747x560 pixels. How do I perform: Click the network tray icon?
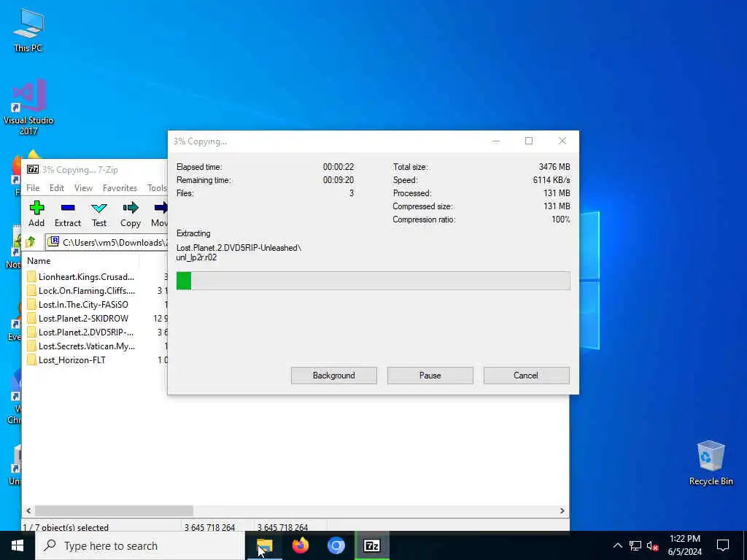point(635,545)
